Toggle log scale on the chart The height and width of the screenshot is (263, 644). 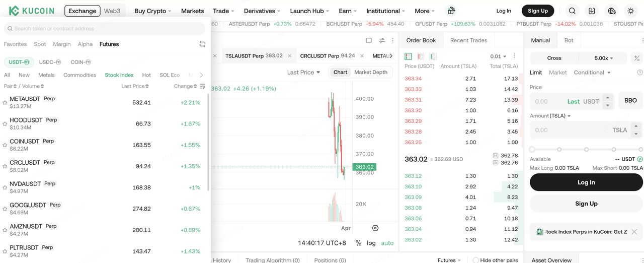coord(371,243)
